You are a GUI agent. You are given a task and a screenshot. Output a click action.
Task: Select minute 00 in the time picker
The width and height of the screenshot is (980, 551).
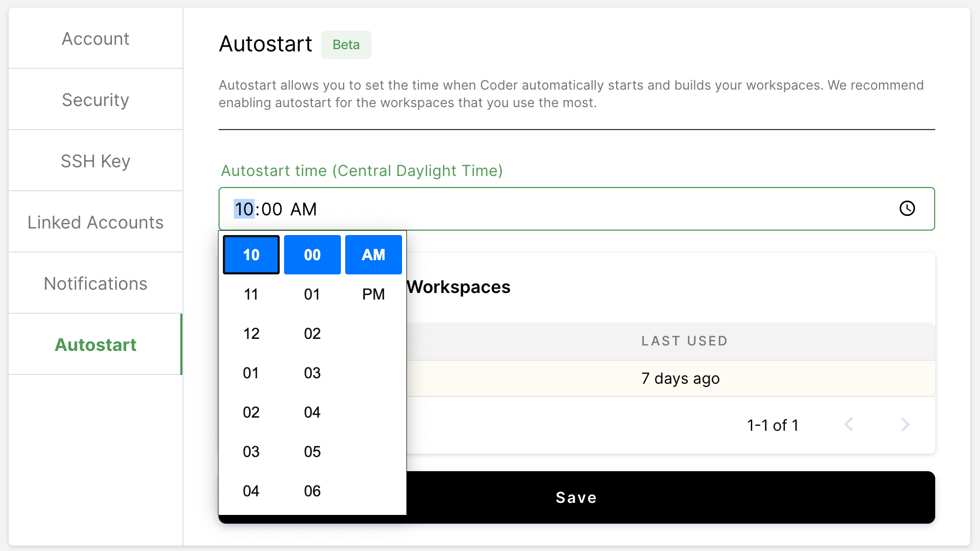click(x=312, y=255)
